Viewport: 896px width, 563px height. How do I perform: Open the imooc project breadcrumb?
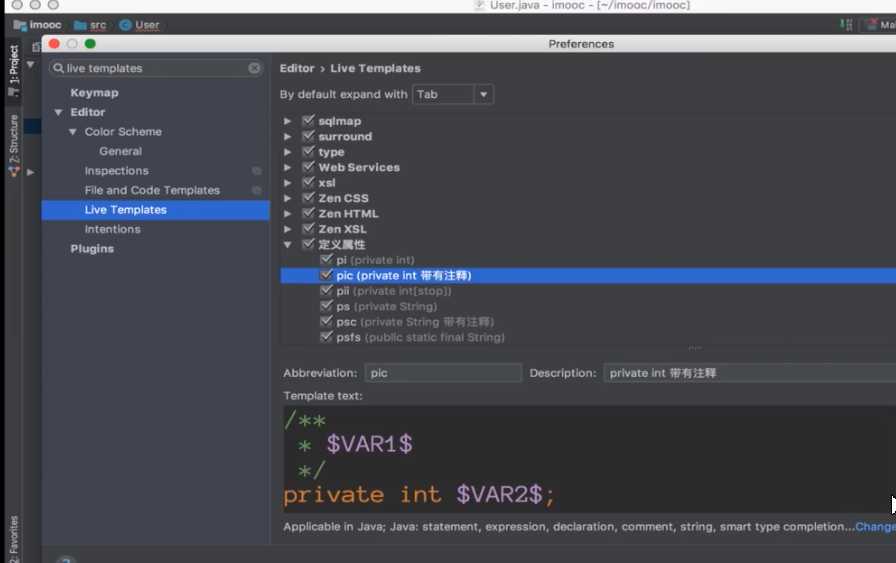(x=37, y=25)
